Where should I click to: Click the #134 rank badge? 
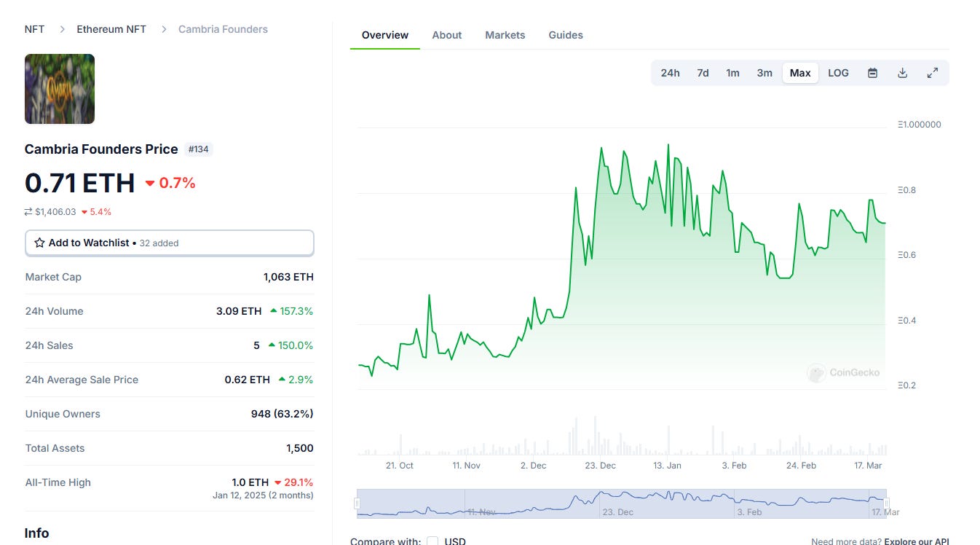click(198, 149)
